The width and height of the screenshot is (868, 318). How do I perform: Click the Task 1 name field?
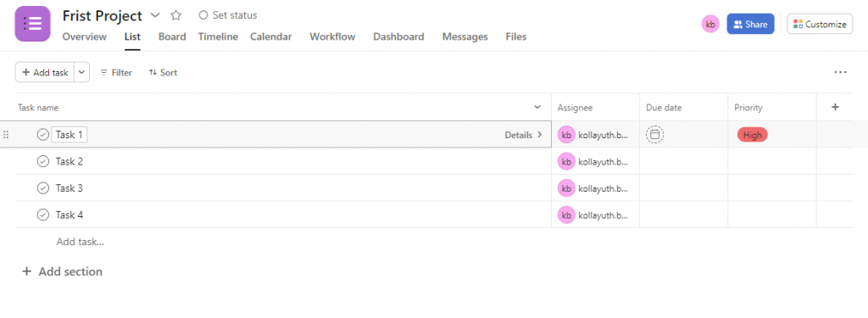click(x=70, y=135)
